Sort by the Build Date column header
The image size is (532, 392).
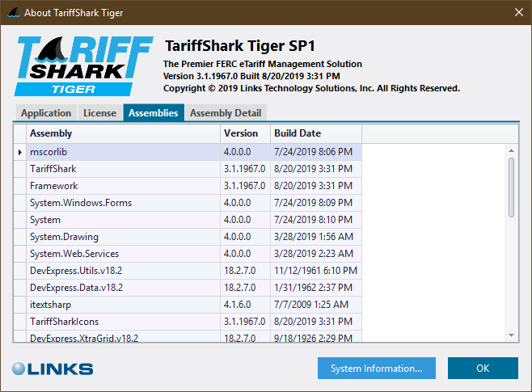(x=316, y=133)
